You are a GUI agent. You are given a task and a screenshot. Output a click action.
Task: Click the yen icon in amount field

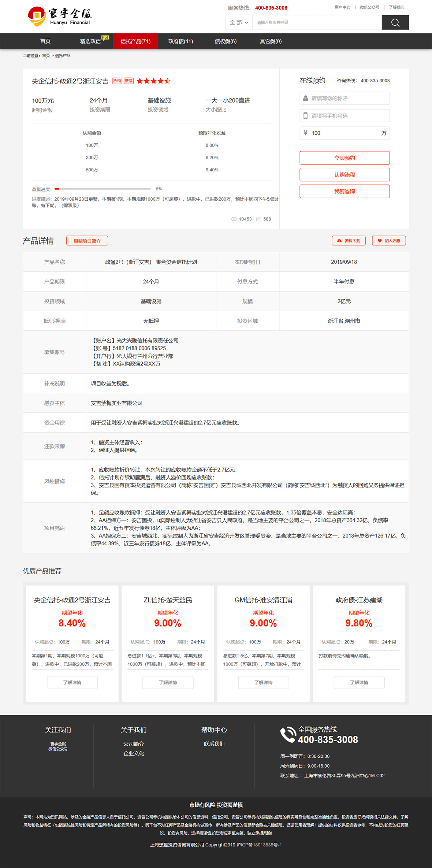click(305, 133)
